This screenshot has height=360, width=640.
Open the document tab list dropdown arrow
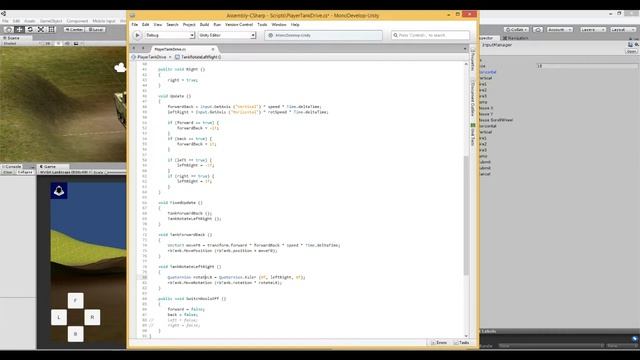click(x=465, y=49)
